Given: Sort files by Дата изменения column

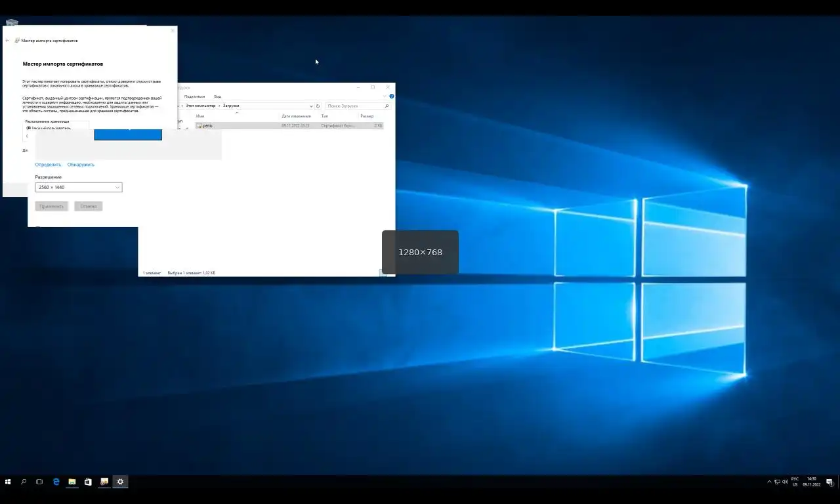Looking at the screenshot, I should pos(296,116).
